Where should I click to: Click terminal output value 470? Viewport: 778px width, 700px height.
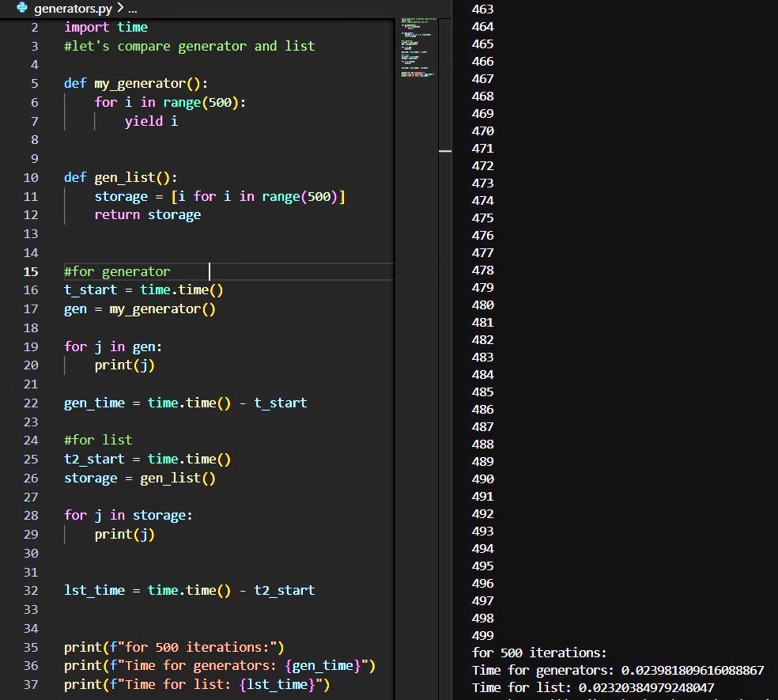(483, 131)
